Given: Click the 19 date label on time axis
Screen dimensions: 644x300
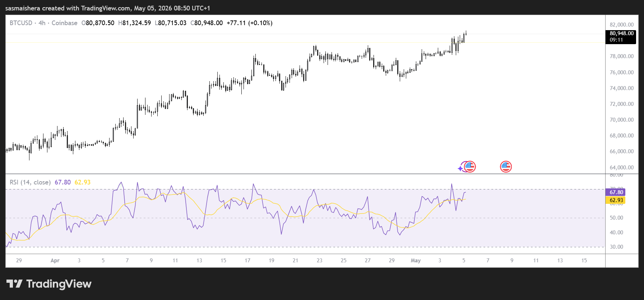Looking at the screenshot, I should pyautogui.click(x=272, y=261).
